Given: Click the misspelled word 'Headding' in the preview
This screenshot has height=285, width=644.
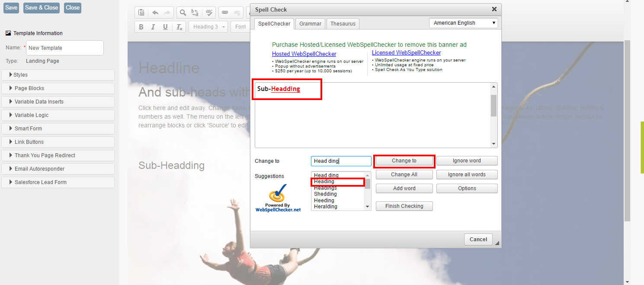Looking at the screenshot, I should (285, 89).
